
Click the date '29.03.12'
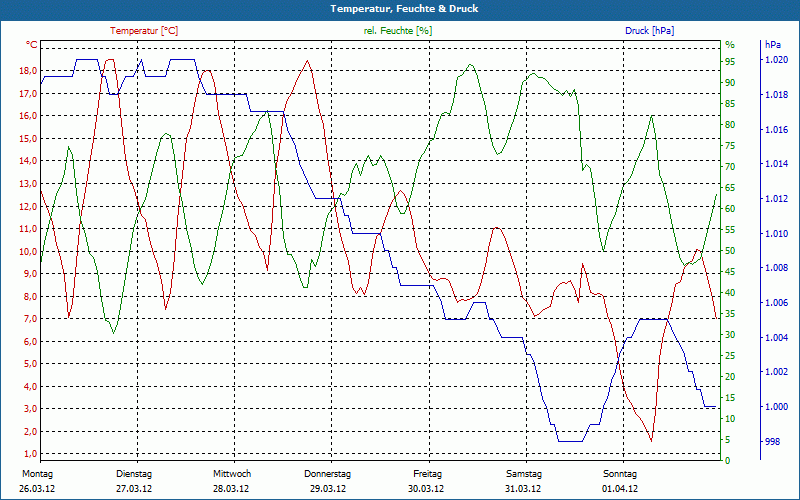[x=328, y=489]
